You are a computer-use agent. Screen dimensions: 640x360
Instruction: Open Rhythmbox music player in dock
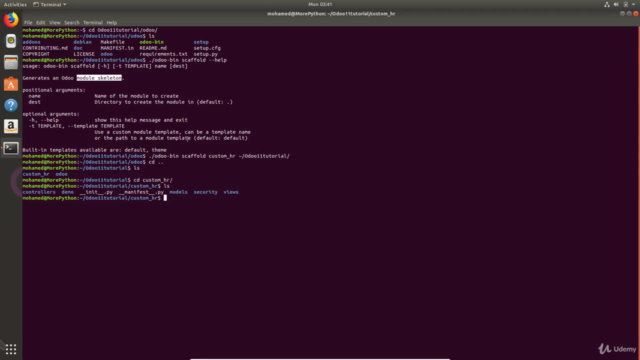tap(11, 41)
